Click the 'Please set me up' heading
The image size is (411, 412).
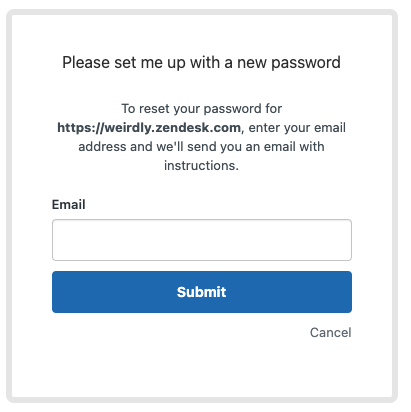pyautogui.click(x=201, y=62)
